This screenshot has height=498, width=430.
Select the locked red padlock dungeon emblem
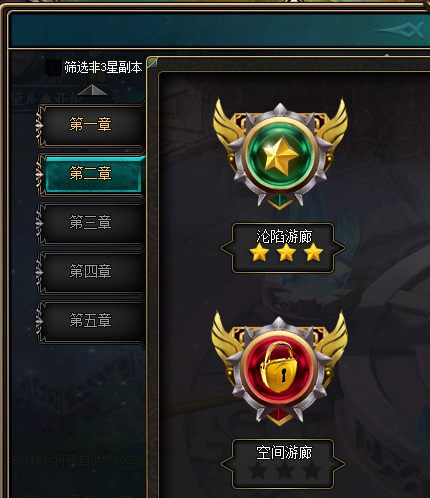pyautogui.click(x=280, y=369)
